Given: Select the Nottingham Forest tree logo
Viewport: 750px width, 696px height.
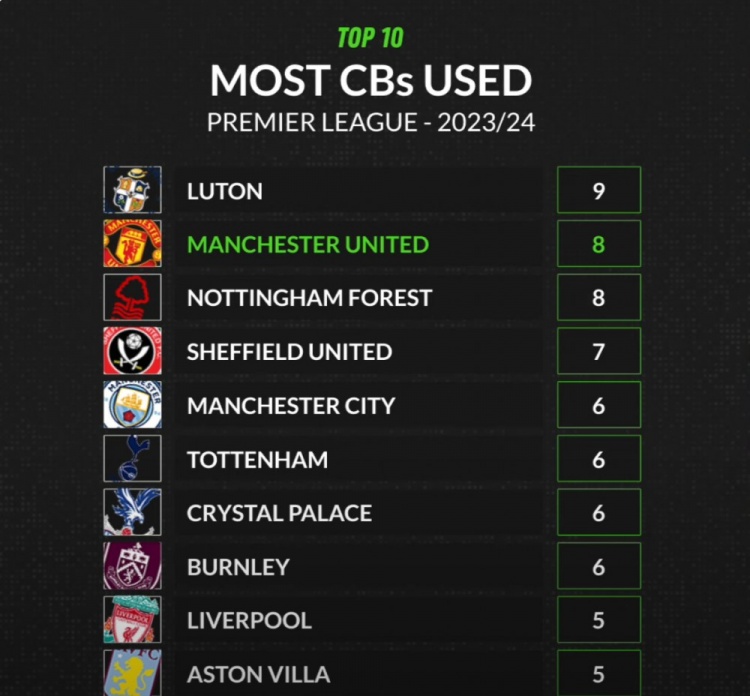Looking at the screenshot, I should click(x=132, y=298).
